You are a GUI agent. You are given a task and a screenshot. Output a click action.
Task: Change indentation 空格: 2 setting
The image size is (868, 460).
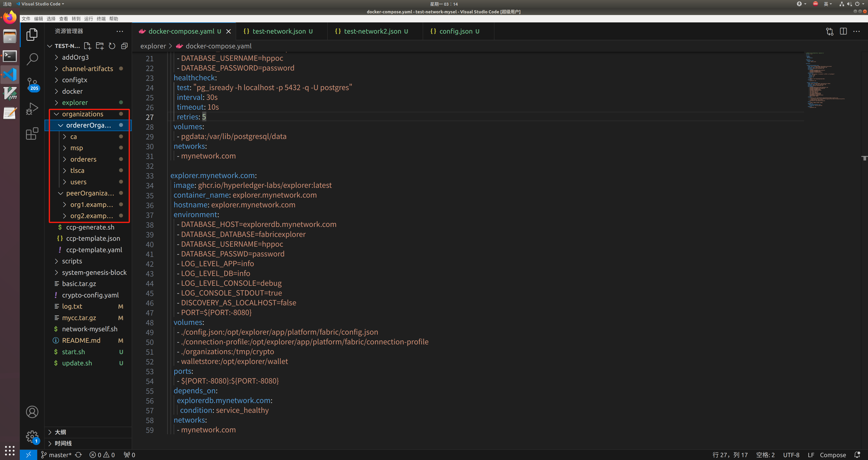pos(765,455)
